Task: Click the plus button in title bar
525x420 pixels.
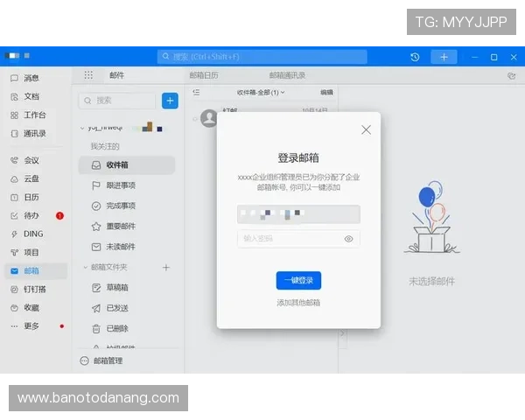Action: [444, 57]
